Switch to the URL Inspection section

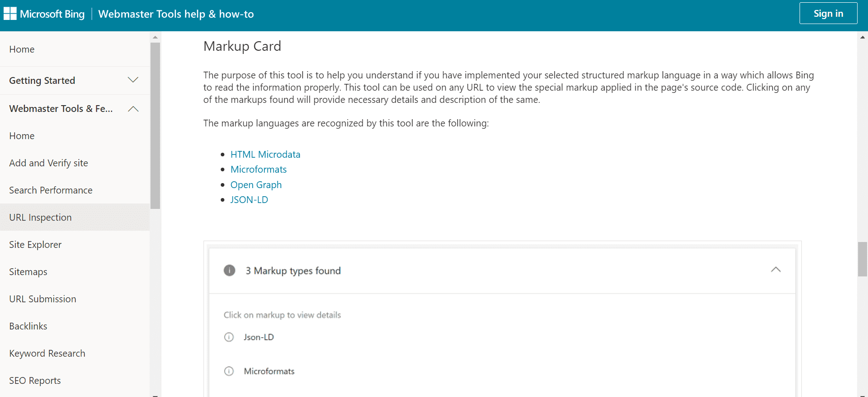pyautogui.click(x=40, y=217)
